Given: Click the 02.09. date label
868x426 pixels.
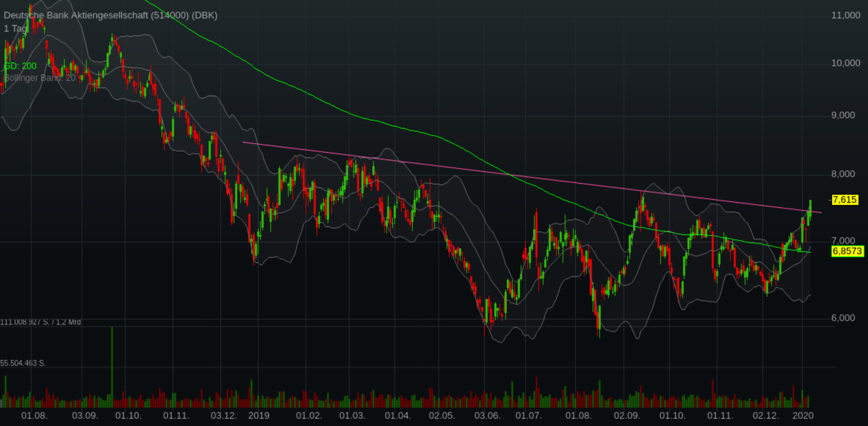Looking at the screenshot, I should 627,416.
